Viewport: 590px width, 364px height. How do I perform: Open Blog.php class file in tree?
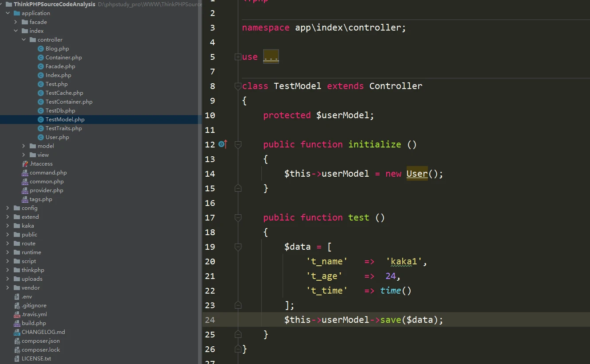tap(57, 49)
